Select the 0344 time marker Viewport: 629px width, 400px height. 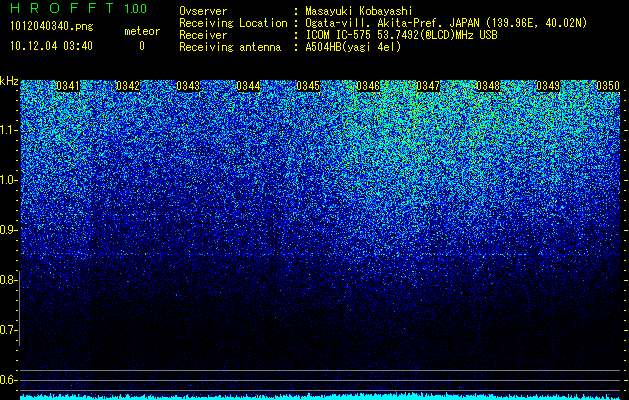[x=248, y=86]
